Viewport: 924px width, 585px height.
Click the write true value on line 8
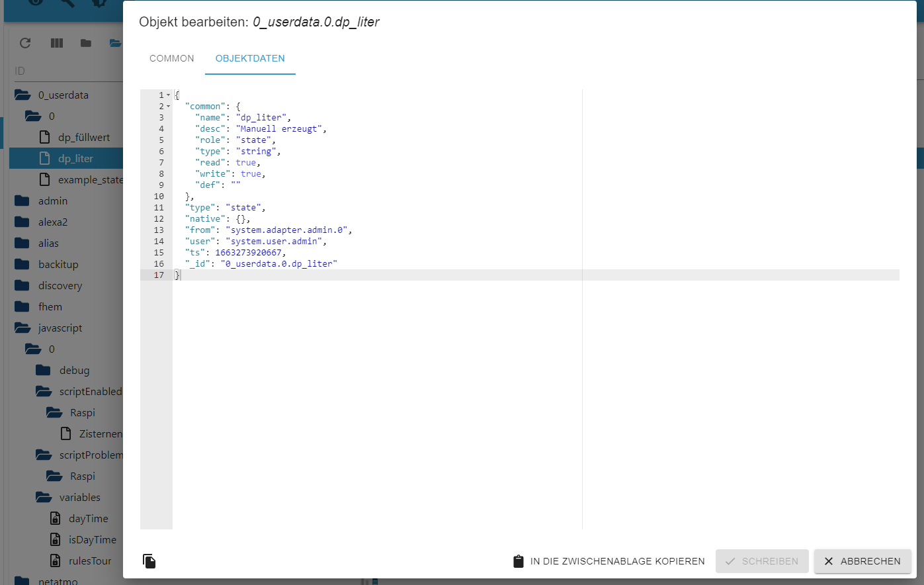pos(251,174)
